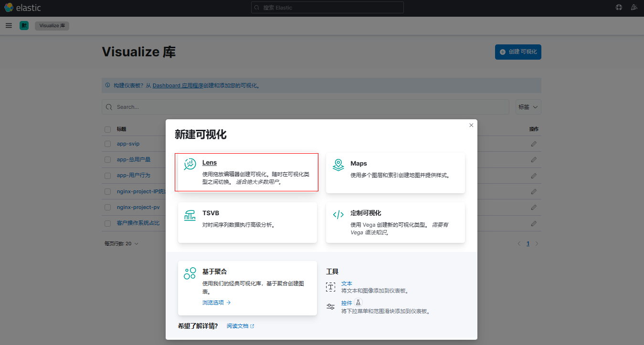Check the app-svip row checkbox
This screenshot has height=345, width=644.
click(x=107, y=144)
